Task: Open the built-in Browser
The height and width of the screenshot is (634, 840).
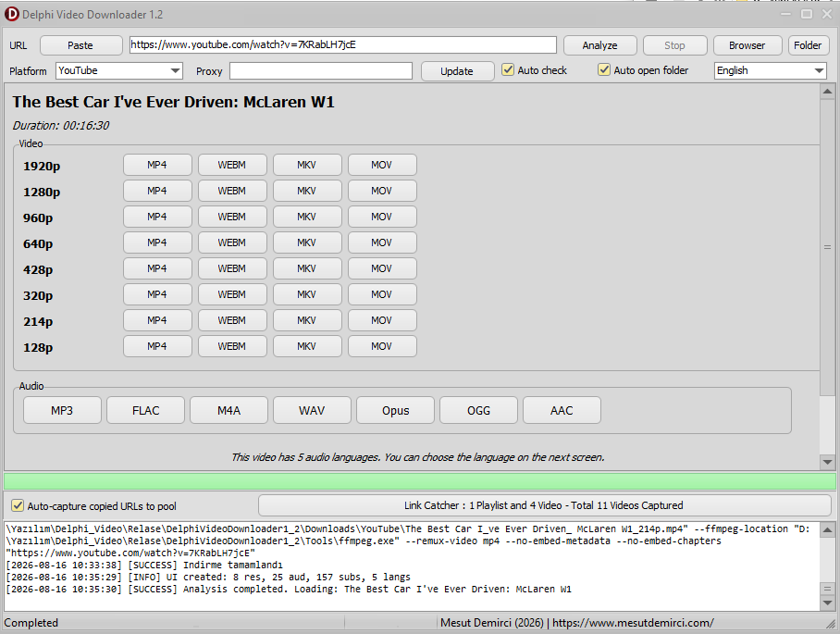Action: coord(747,45)
